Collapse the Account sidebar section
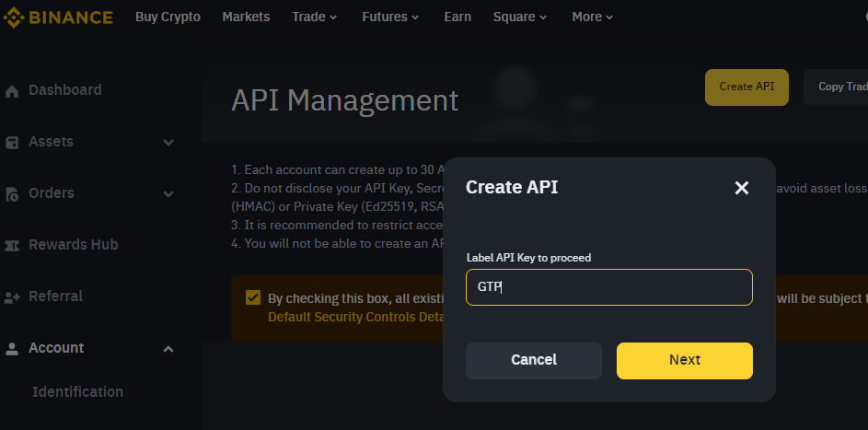Viewport: 868px width, 430px height. 168,349
